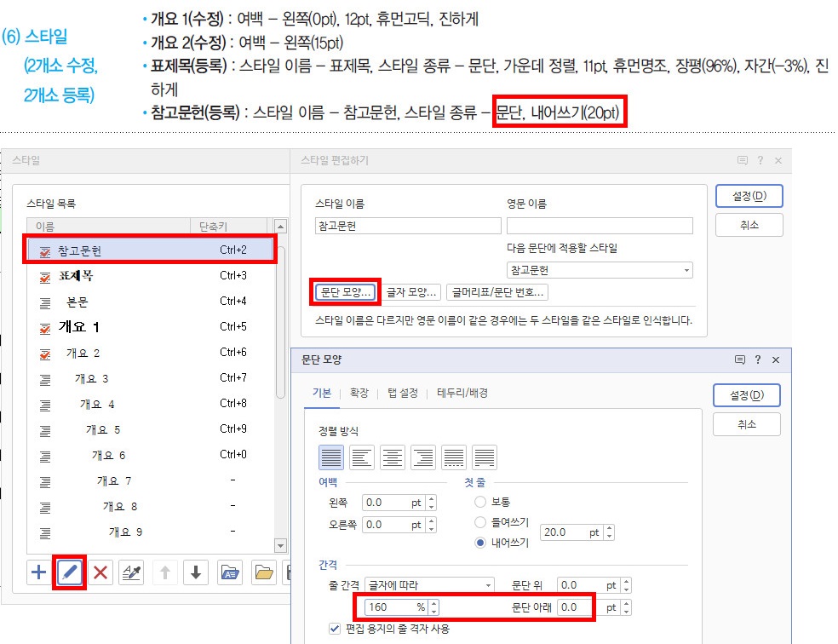Click the note icon in 문단 모양 title bar
The width and height of the screenshot is (838, 644).
(x=740, y=359)
